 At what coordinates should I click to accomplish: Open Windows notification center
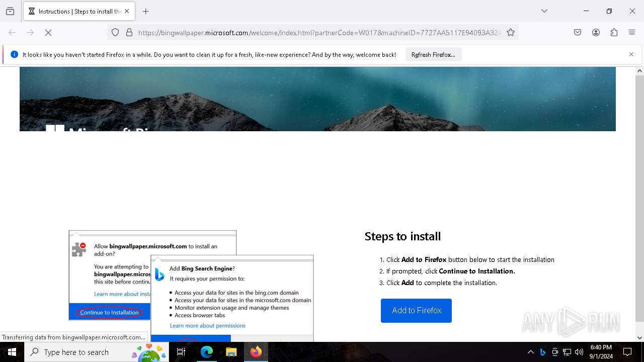627,352
